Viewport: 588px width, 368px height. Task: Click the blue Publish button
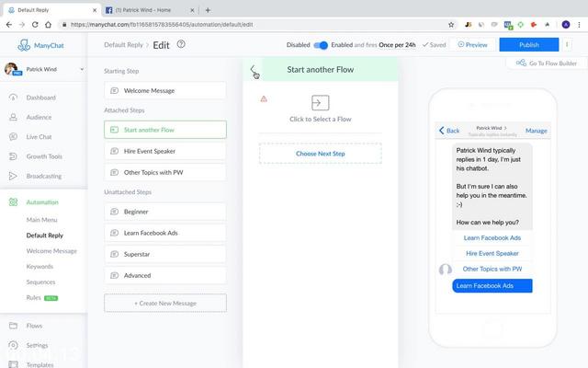[x=529, y=45]
